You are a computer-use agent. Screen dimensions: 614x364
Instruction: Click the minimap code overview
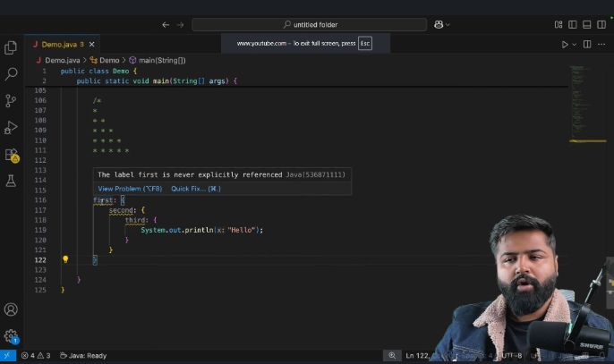(x=587, y=104)
